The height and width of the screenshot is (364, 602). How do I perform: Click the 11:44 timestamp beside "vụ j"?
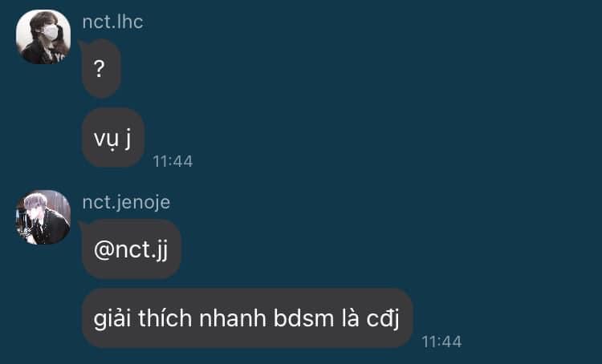coord(173,161)
